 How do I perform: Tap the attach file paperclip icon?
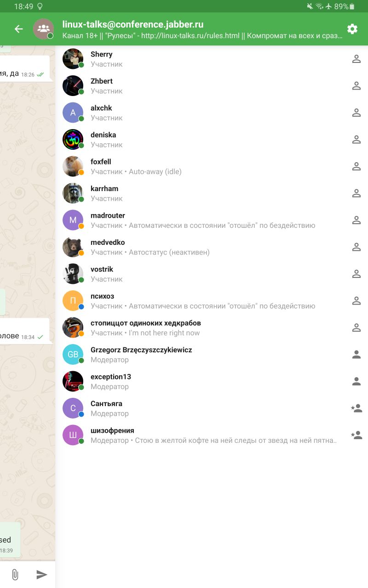pos(15,575)
